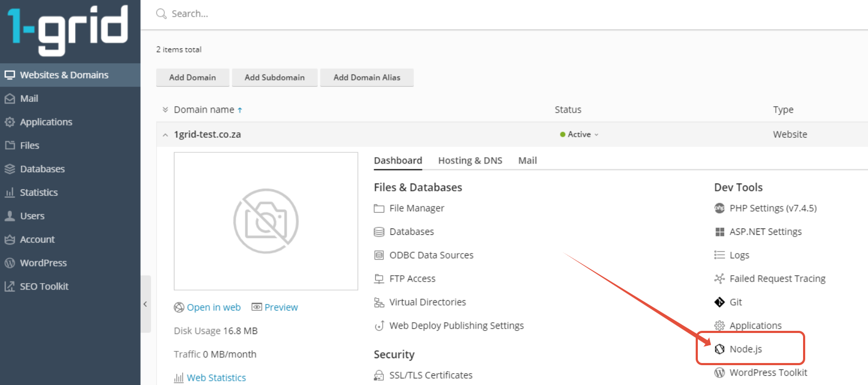Open the domain Mail tab
Viewport: 868px width, 385px height.
click(x=528, y=160)
